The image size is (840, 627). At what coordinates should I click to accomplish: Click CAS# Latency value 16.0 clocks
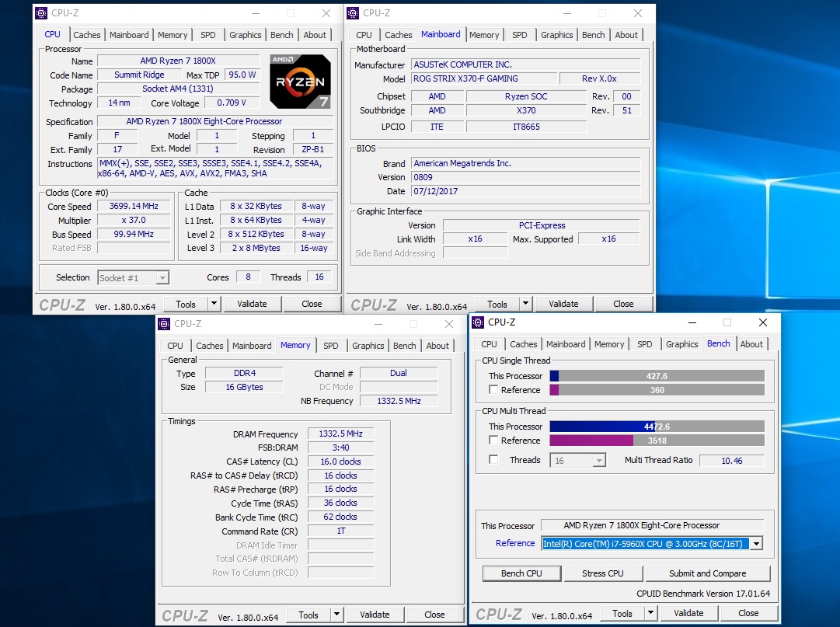click(340, 462)
